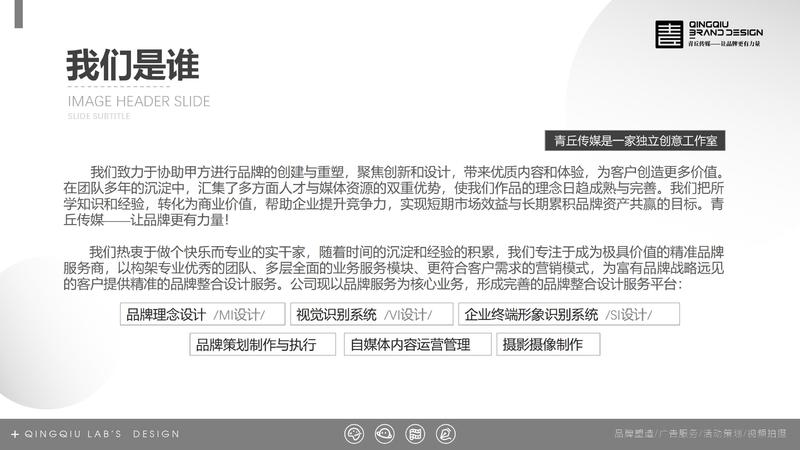Click QINGQIU LAB'S DESIGN footer text
The width and height of the screenshot is (800, 450).
[102, 434]
